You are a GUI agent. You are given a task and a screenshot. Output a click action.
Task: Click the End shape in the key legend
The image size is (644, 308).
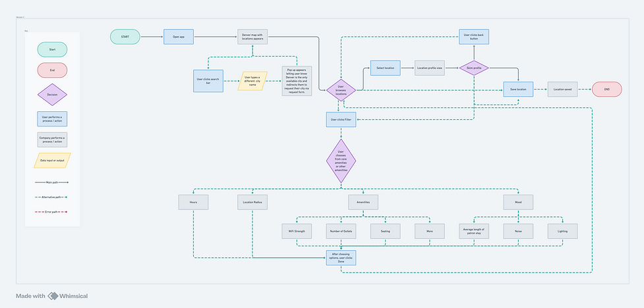52,70
